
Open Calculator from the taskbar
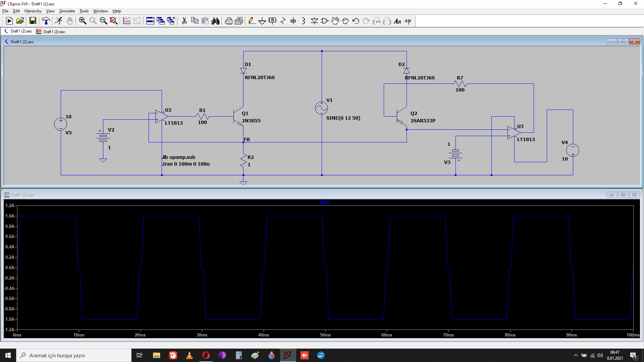point(239,355)
